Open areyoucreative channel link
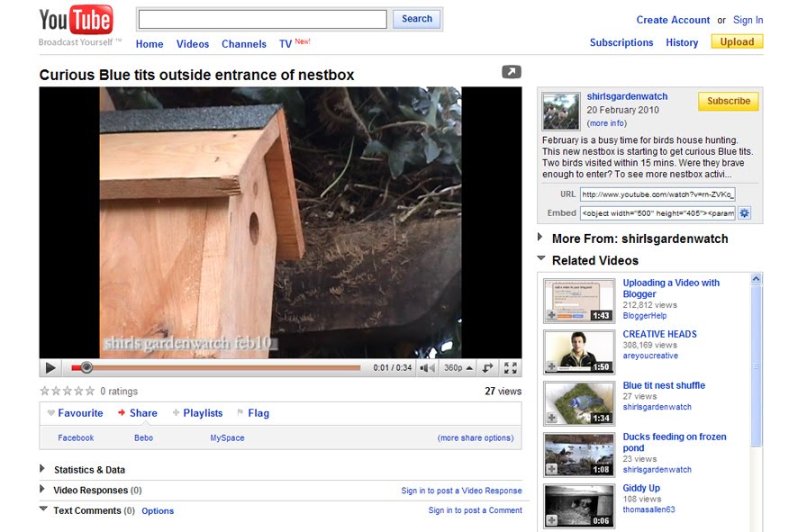The image size is (798, 532). coord(650,356)
